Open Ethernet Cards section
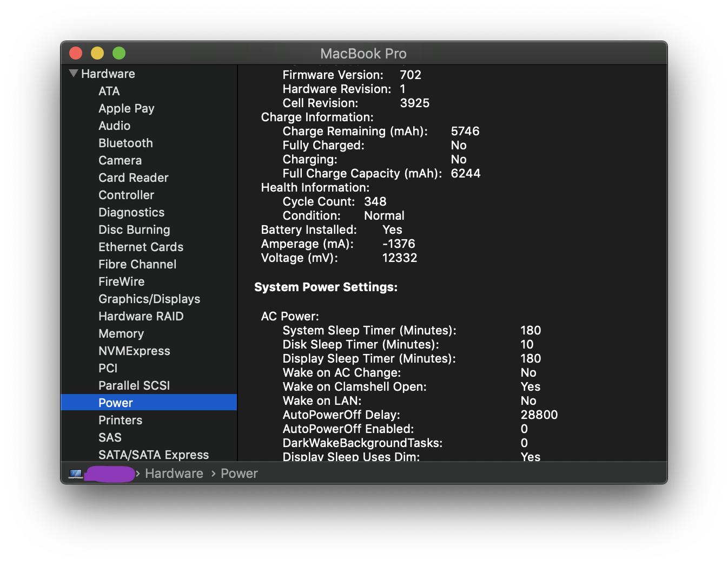 [141, 247]
